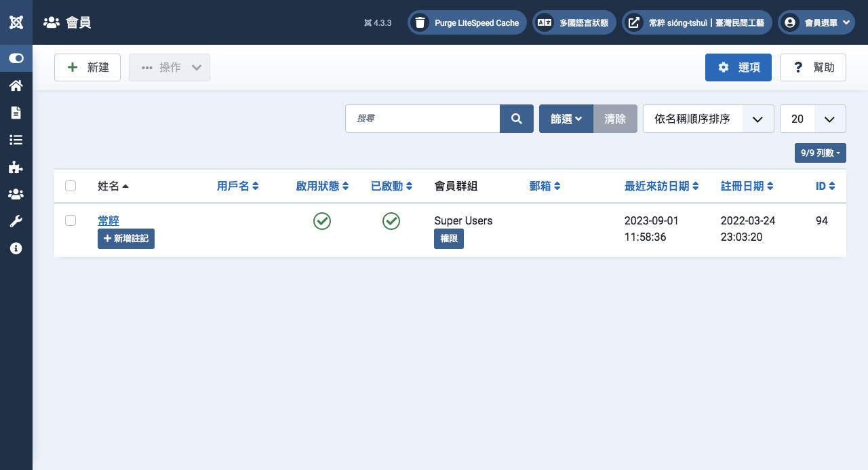Open the 常粹 user name link
Screen dimensions: 868x470
pyautogui.click(x=108, y=220)
